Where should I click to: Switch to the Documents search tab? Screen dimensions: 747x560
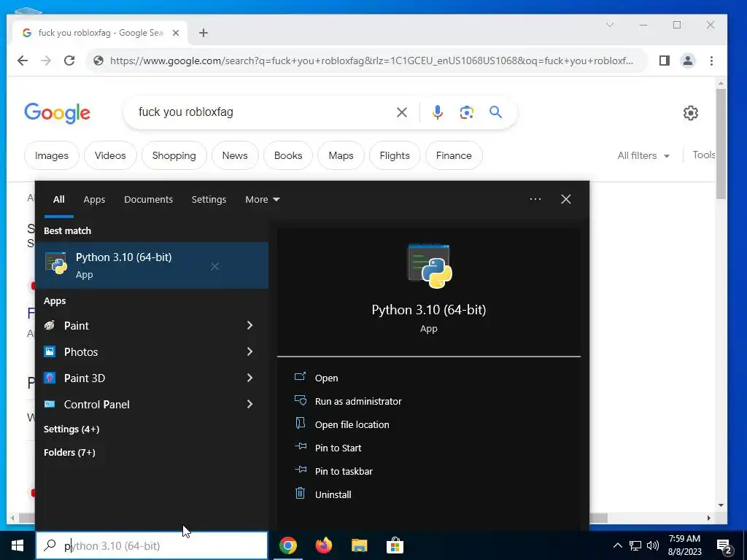(x=148, y=200)
